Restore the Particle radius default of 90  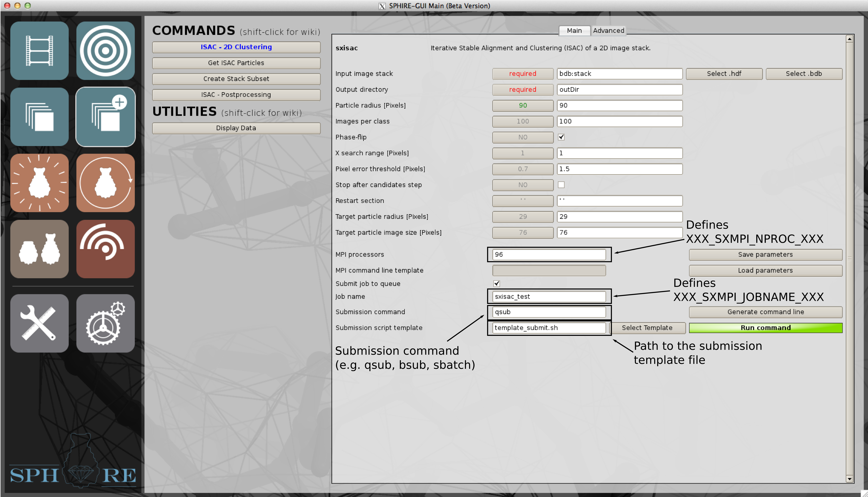pyautogui.click(x=523, y=105)
